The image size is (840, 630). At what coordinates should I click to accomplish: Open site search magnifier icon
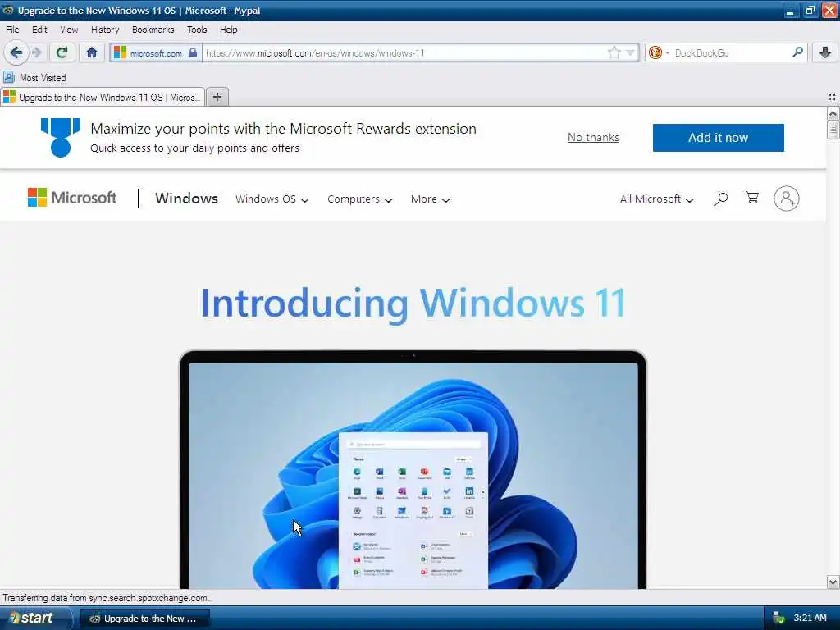pos(721,199)
